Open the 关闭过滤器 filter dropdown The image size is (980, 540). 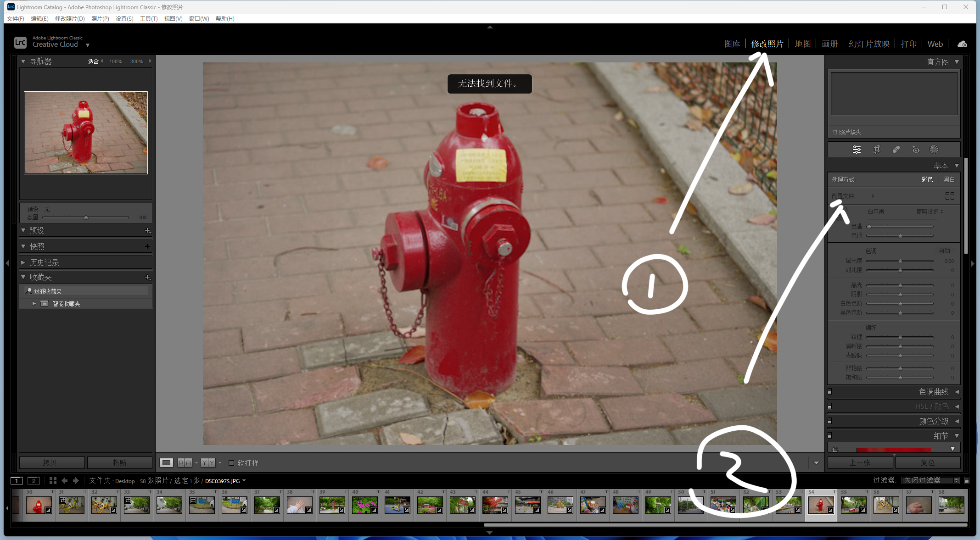click(930, 480)
